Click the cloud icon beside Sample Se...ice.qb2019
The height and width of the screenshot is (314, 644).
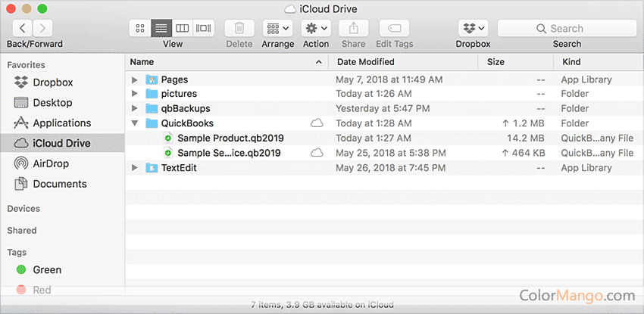pos(316,153)
